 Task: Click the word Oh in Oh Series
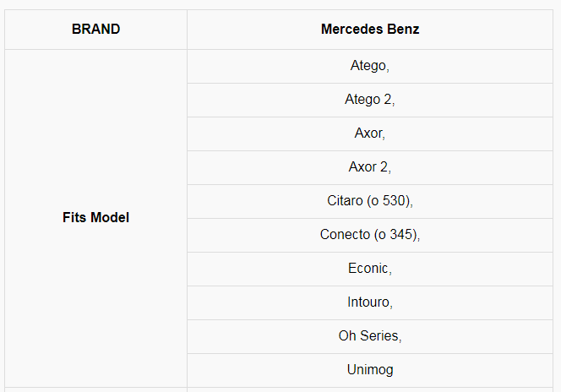[347, 336]
